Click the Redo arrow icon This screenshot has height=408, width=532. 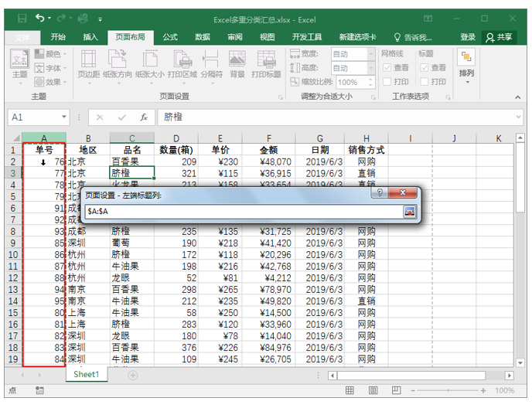pos(61,18)
